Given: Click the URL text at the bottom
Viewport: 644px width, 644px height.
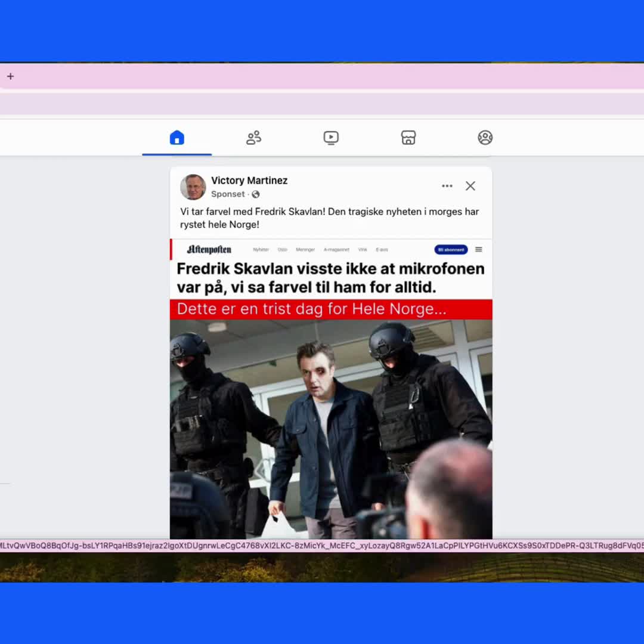Looking at the screenshot, I should pos(322,544).
